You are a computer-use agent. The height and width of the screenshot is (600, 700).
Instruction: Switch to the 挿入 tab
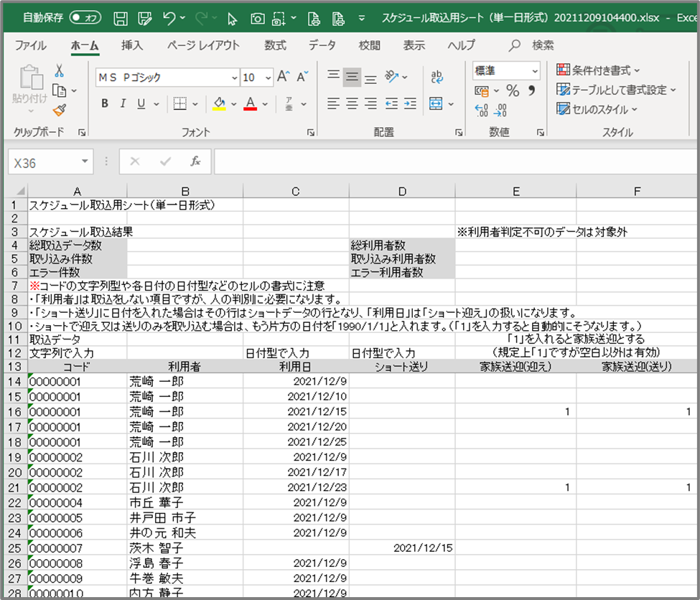pos(131,45)
